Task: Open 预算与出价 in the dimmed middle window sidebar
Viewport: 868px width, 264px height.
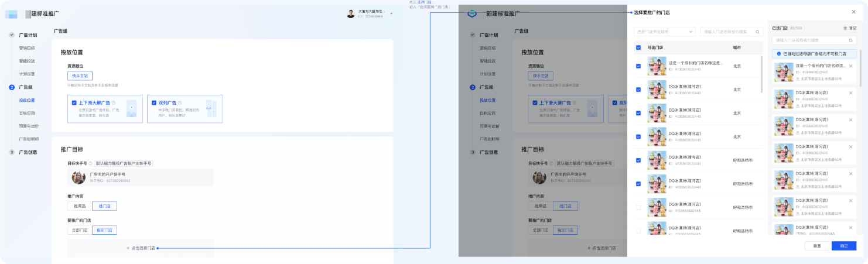Action: [490, 126]
